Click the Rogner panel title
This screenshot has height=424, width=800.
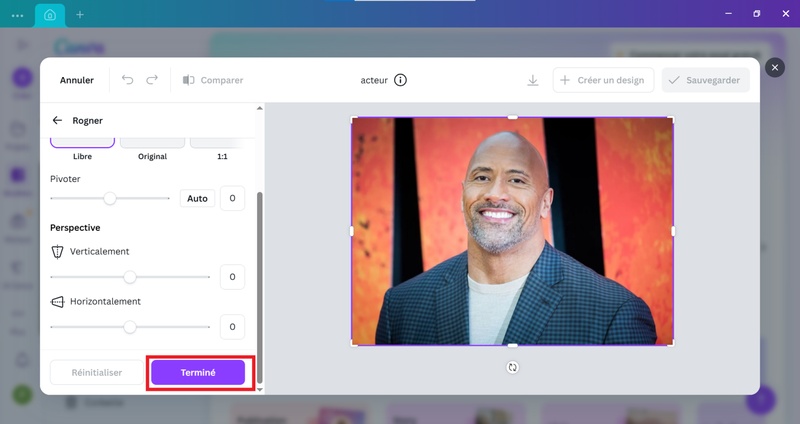point(87,120)
